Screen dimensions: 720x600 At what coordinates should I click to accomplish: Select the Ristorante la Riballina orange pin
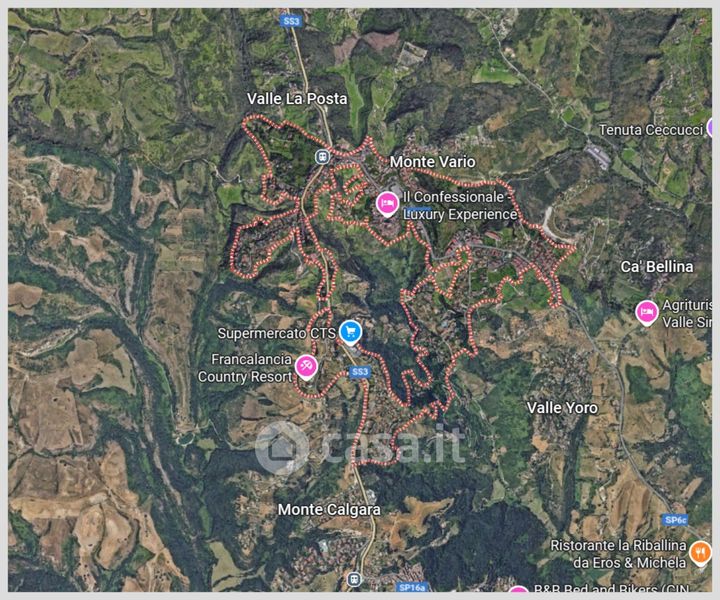[x=701, y=553]
